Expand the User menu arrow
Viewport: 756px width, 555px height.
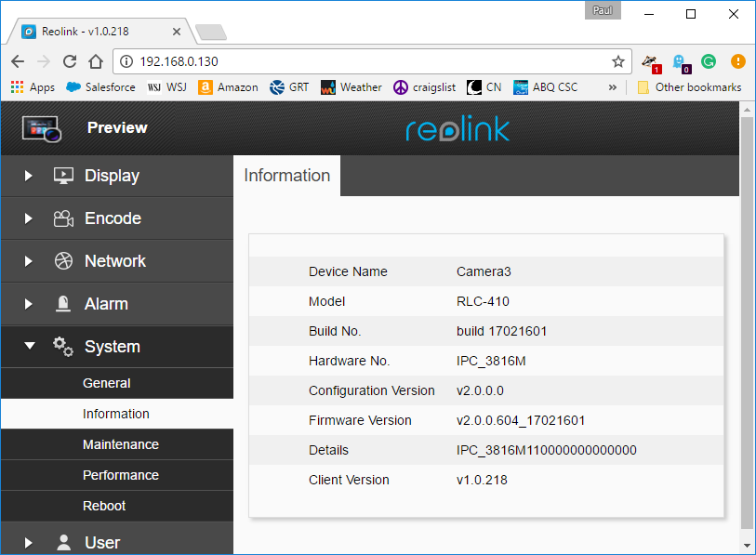pos(29,543)
